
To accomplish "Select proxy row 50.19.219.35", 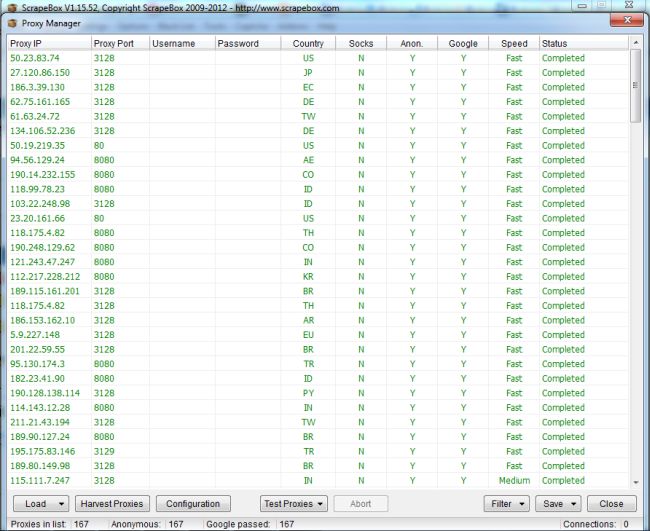I will point(318,145).
